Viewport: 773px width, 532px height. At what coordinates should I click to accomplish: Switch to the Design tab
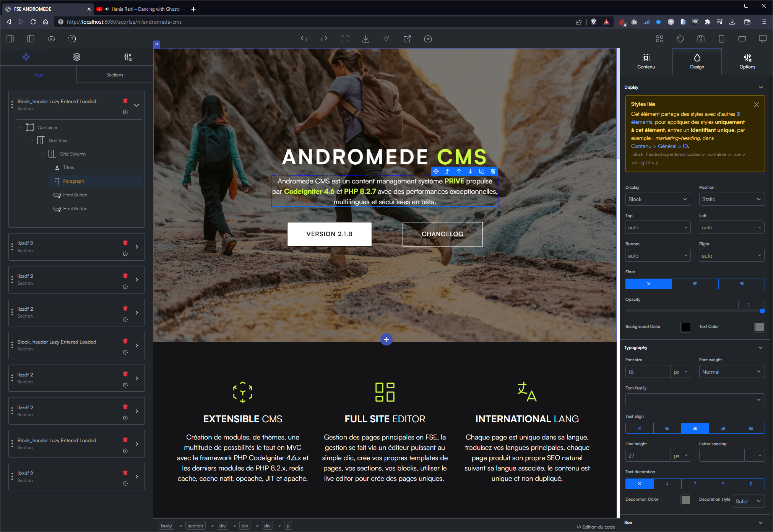point(697,62)
